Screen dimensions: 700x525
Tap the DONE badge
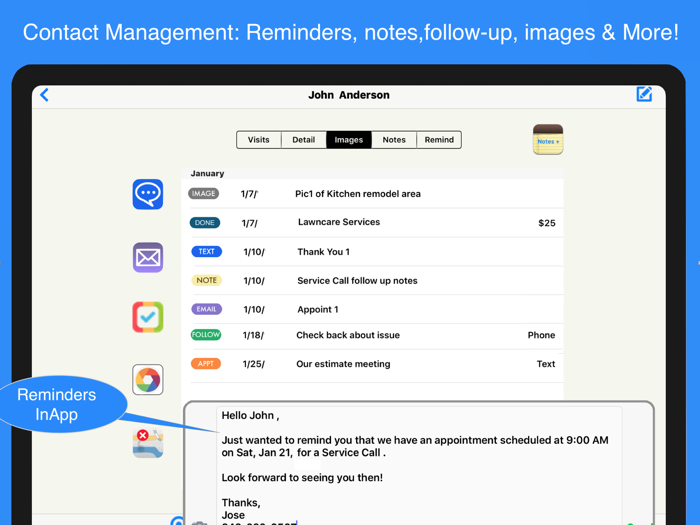[204, 222]
